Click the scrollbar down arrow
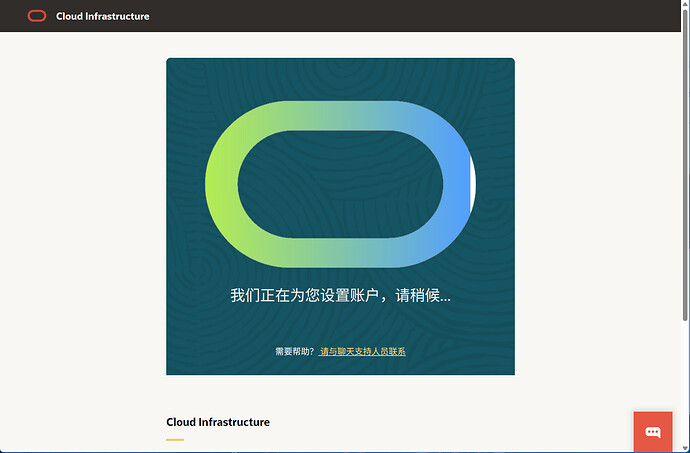This screenshot has width=690, height=453. (x=685, y=448)
